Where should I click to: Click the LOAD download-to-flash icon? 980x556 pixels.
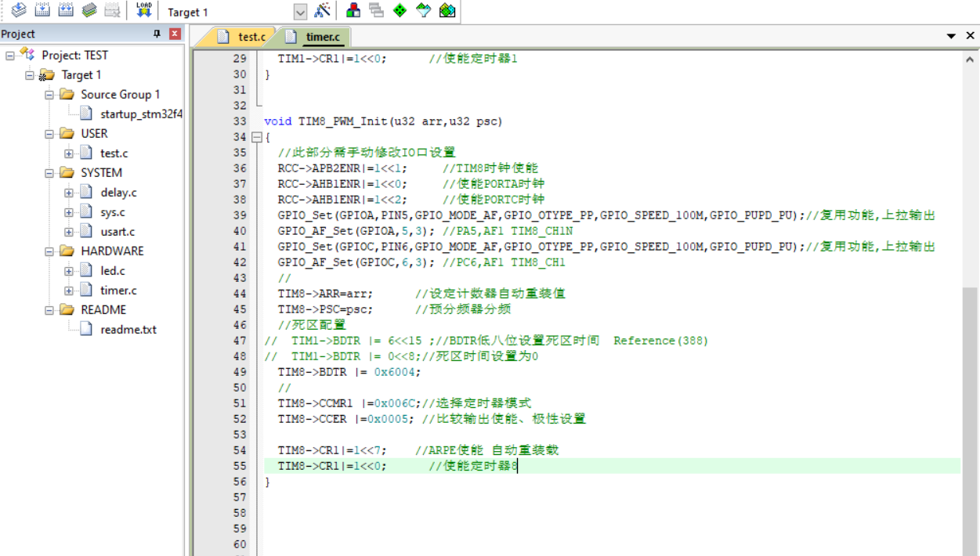tap(143, 10)
